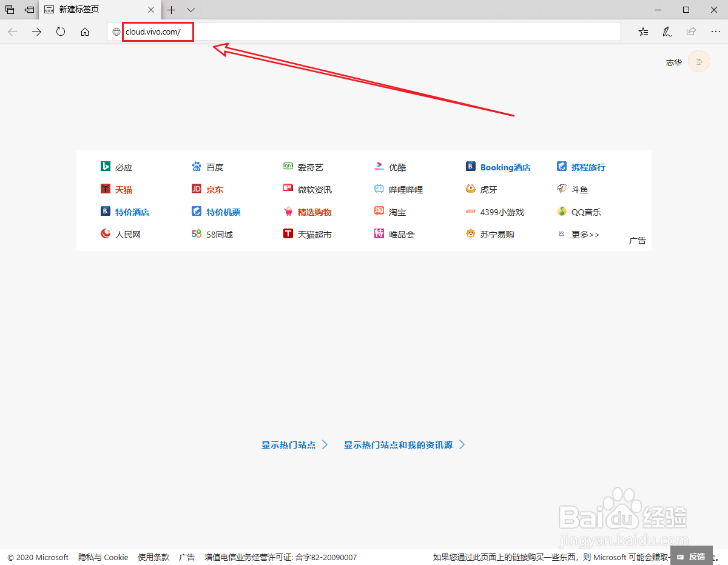
Task: Click the 天猫超市 icon
Action: 288,233
